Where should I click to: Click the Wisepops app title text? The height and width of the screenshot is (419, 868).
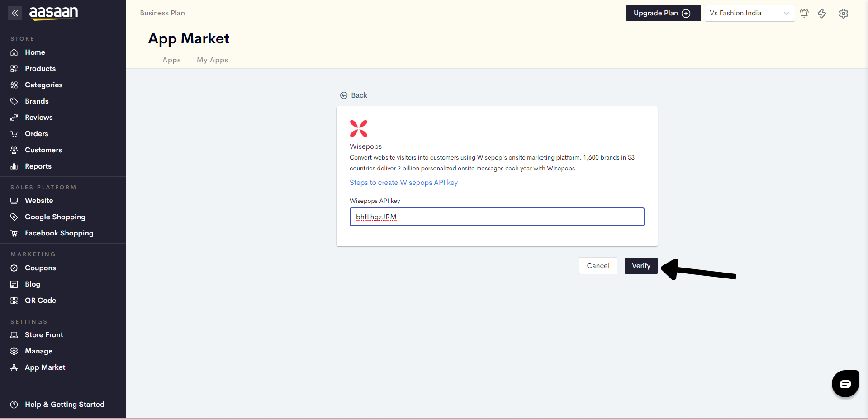point(365,146)
